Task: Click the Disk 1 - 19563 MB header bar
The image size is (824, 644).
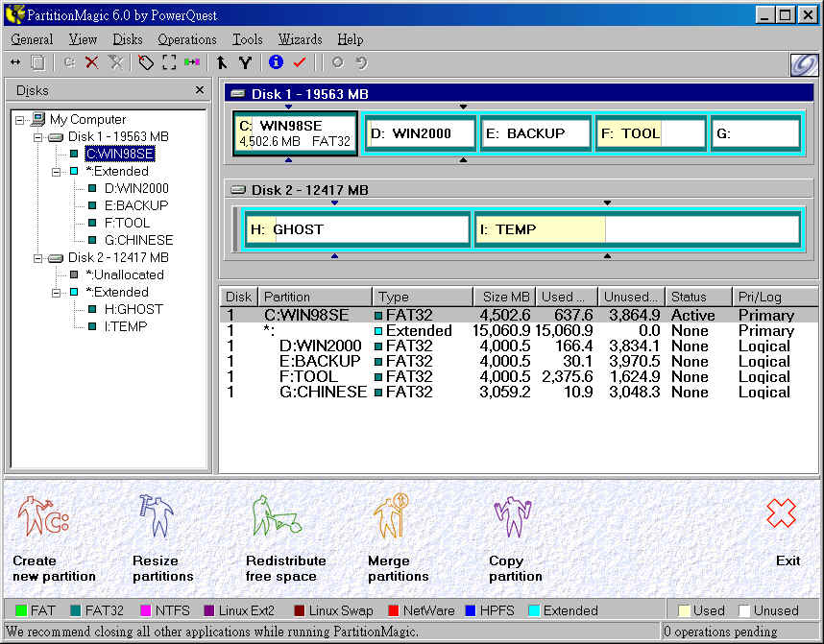Action: coord(520,94)
